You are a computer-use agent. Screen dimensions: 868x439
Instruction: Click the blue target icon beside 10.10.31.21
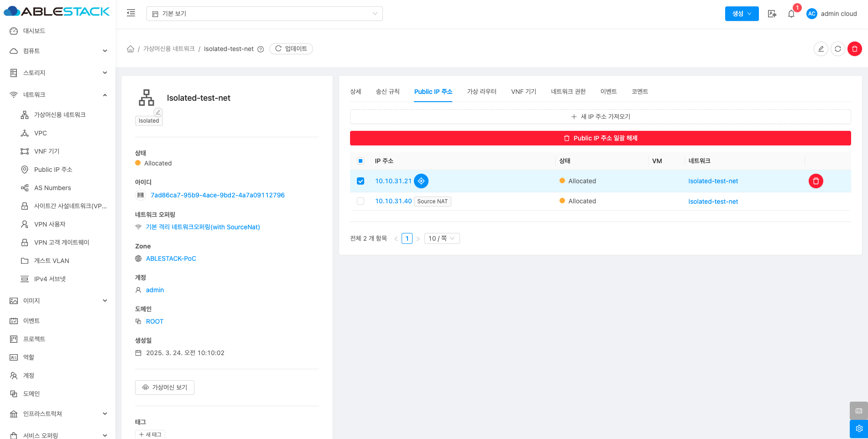(x=421, y=181)
